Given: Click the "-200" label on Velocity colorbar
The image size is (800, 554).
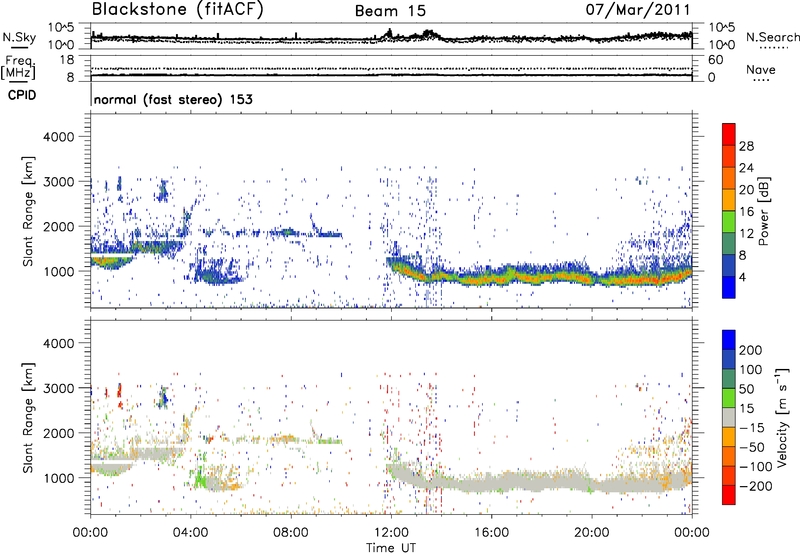Looking at the screenshot, I should coord(755,486).
